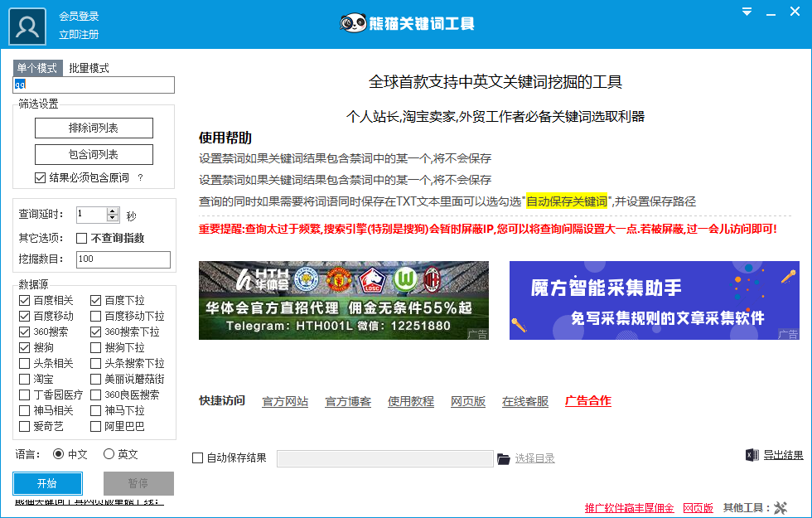The height and width of the screenshot is (518, 812).
Task: Open the title bar dropdown menu arrow
Action: click(747, 12)
